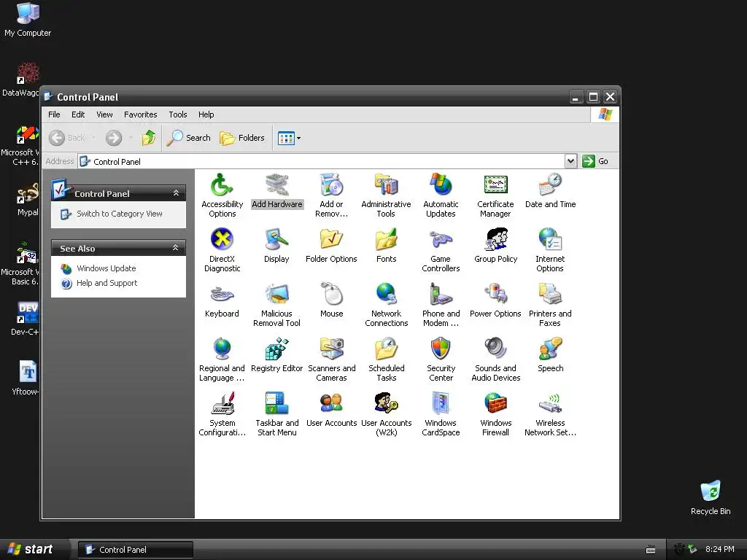Launch DirectX Diagnostic icon

(x=222, y=250)
